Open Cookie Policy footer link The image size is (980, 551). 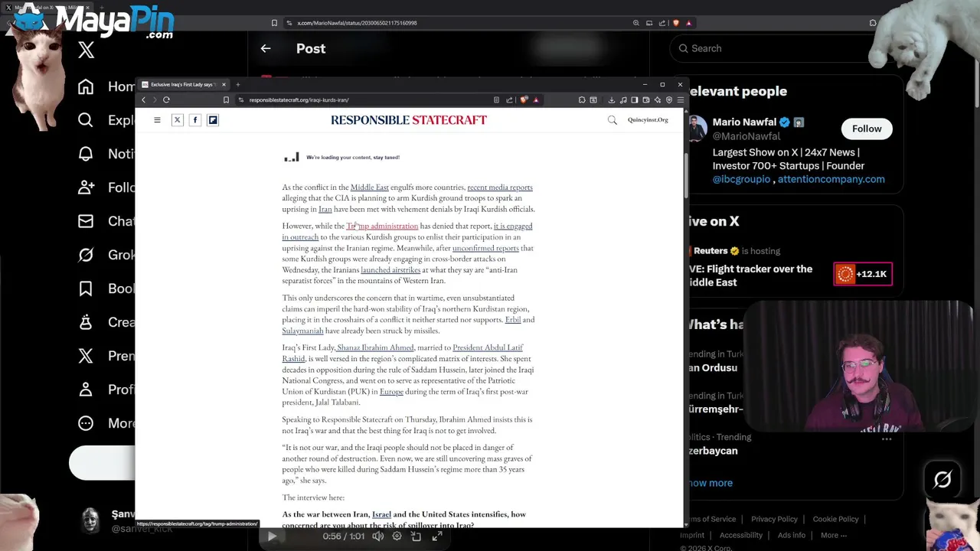[x=835, y=519]
